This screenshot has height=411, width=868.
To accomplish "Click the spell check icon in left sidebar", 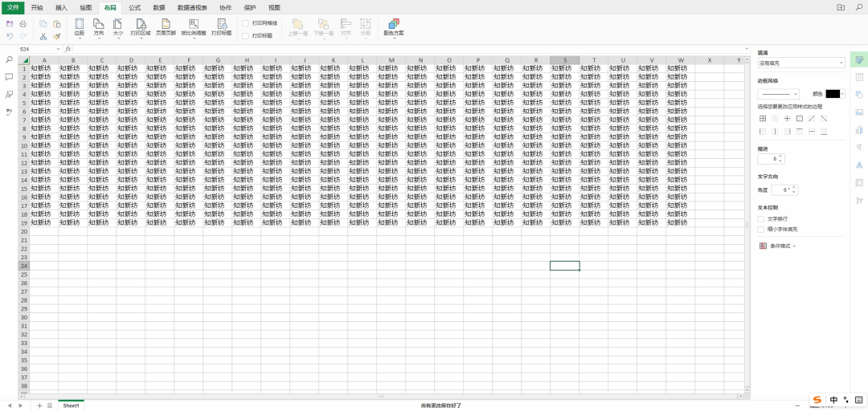I will pos(9,112).
